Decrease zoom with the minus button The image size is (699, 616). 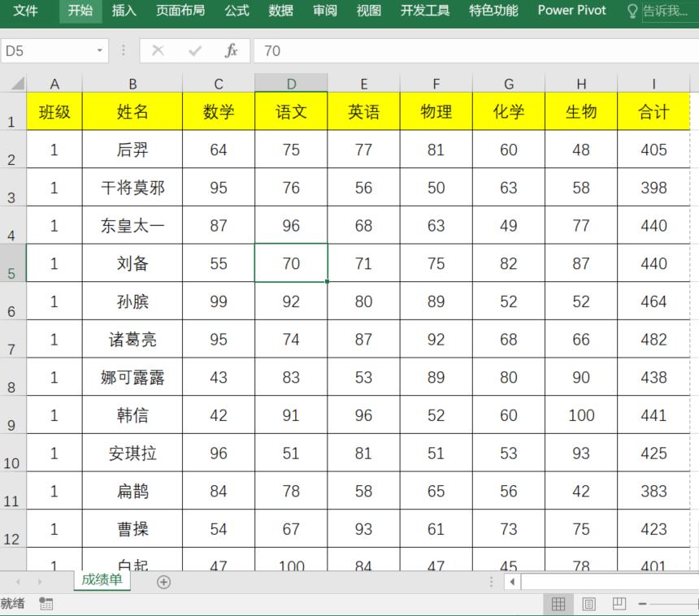[641, 604]
